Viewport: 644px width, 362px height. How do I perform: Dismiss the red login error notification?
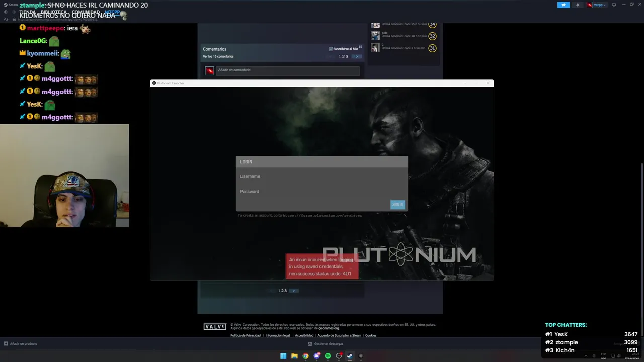coord(322,266)
